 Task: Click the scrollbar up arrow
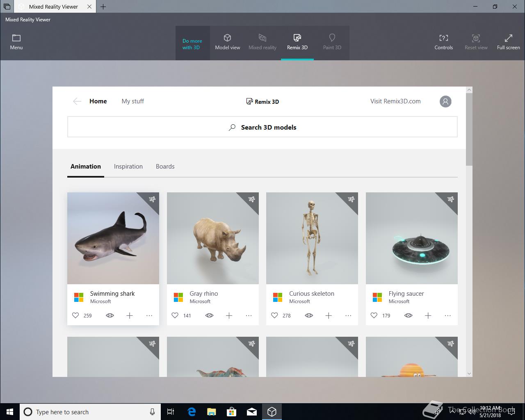pyautogui.click(x=469, y=90)
